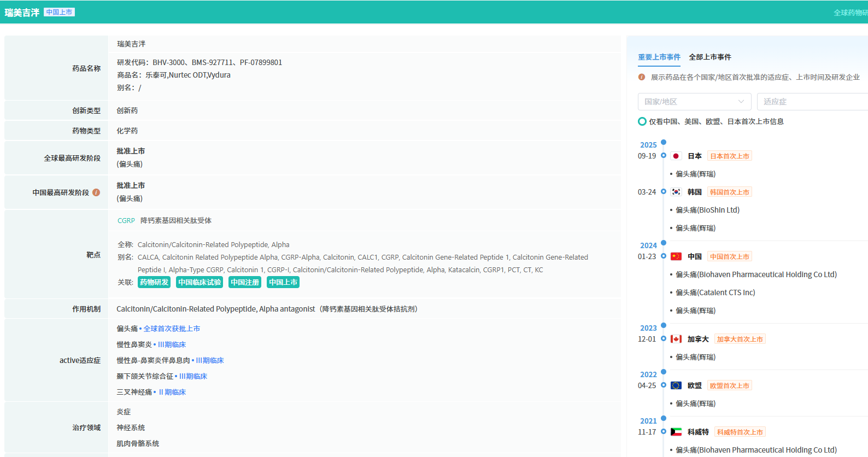
Task: Click the European Union flag icon
Action: point(676,385)
